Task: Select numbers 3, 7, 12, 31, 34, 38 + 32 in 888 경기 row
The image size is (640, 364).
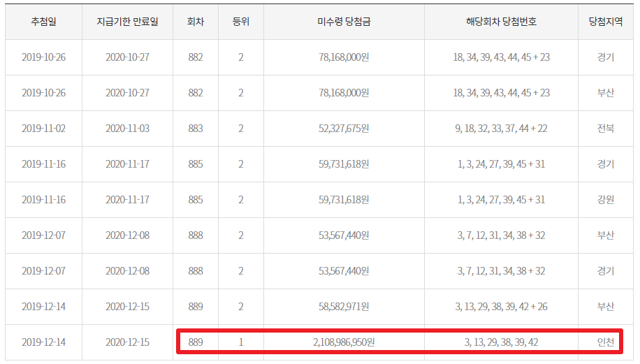Action: (501, 271)
